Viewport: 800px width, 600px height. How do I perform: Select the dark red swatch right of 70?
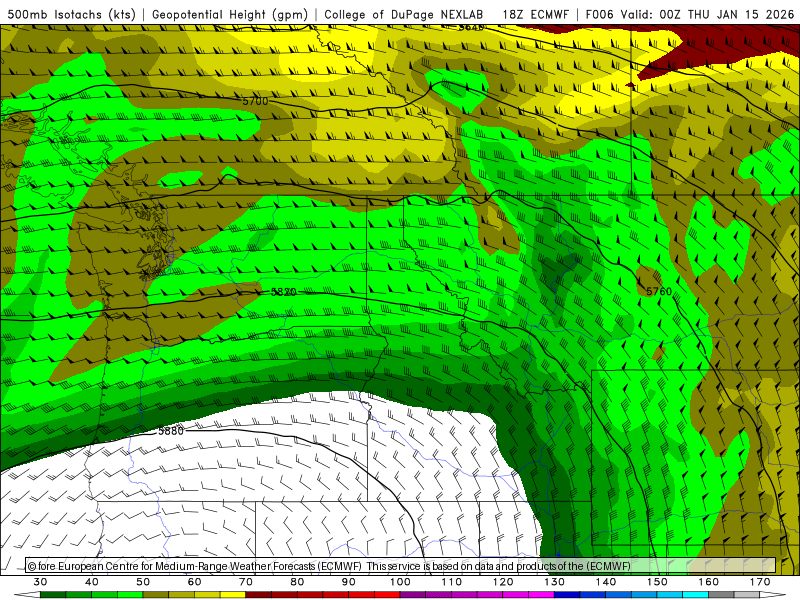click(258, 595)
